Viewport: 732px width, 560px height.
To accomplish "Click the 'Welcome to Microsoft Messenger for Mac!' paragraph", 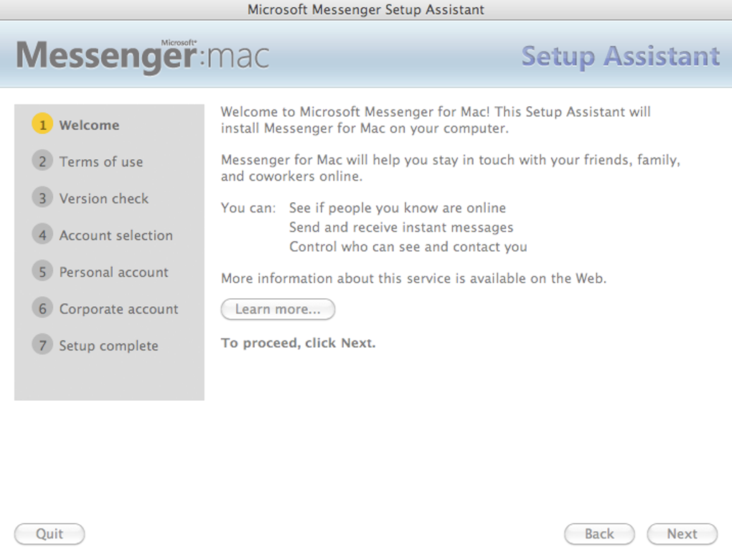I will point(436,120).
